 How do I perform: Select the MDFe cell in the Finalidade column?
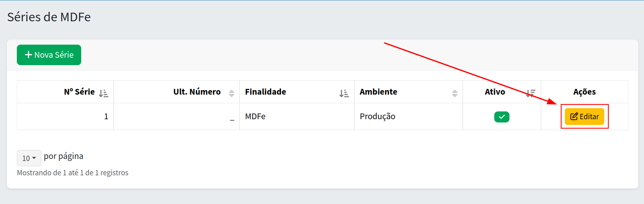[x=255, y=117]
